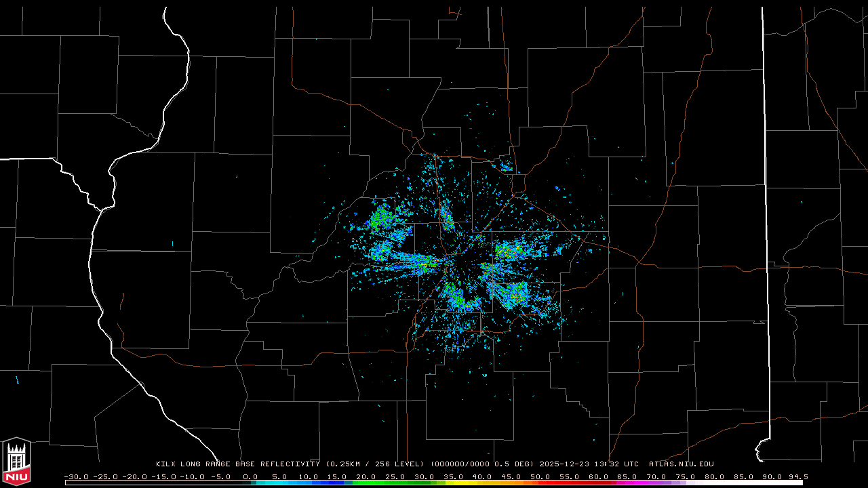Click the KILX radar site identifier
Image resolution: width=868 pixels, height=488 pixels.
165,464
